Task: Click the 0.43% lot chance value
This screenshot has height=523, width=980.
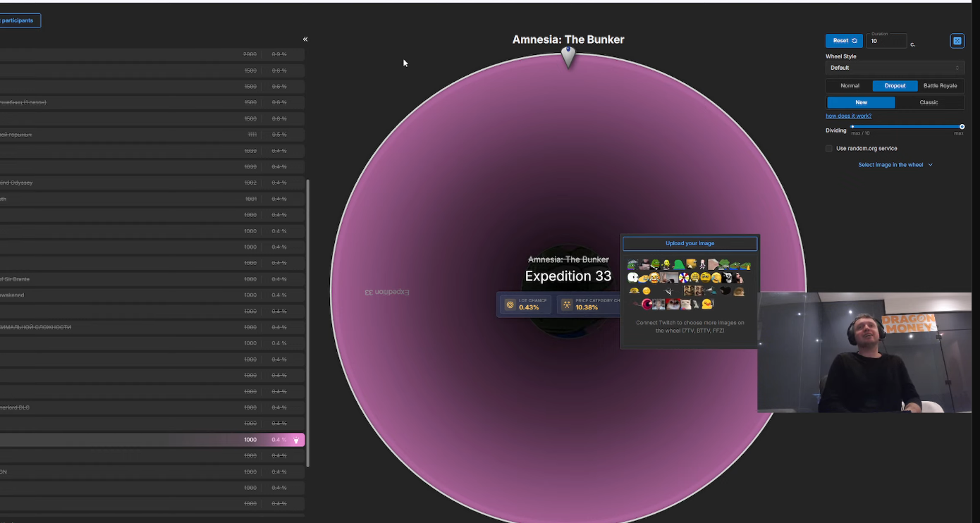Action: (x=529, y=307)
